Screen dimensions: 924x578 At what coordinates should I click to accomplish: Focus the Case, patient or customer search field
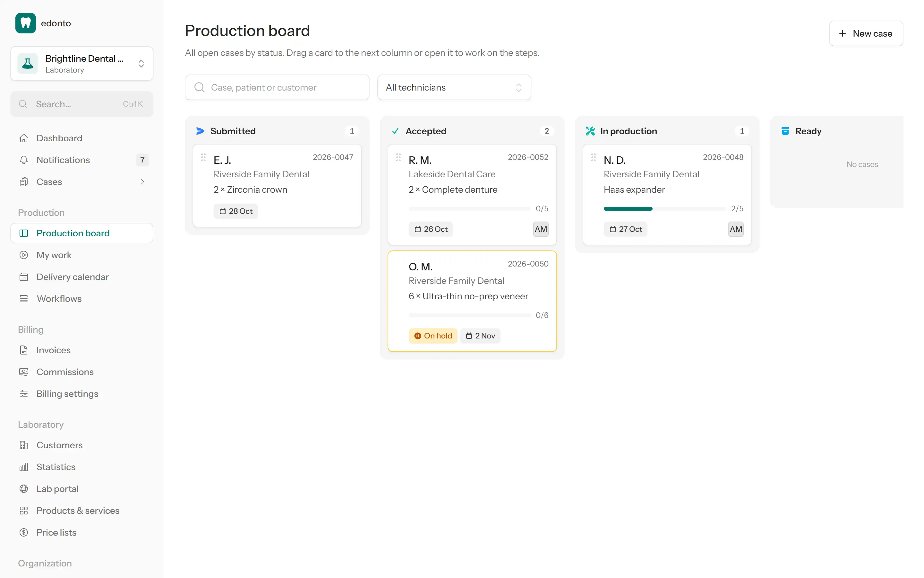tap(277, 88)
